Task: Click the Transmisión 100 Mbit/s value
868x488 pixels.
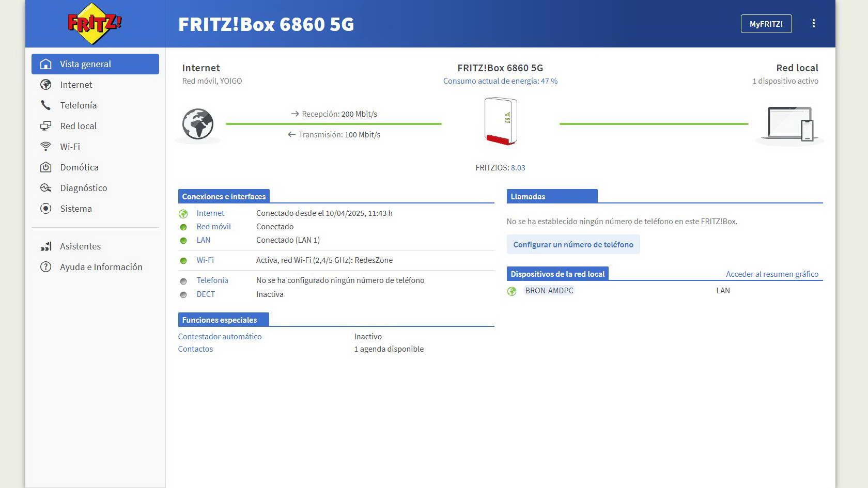Action: coord(362,135)
